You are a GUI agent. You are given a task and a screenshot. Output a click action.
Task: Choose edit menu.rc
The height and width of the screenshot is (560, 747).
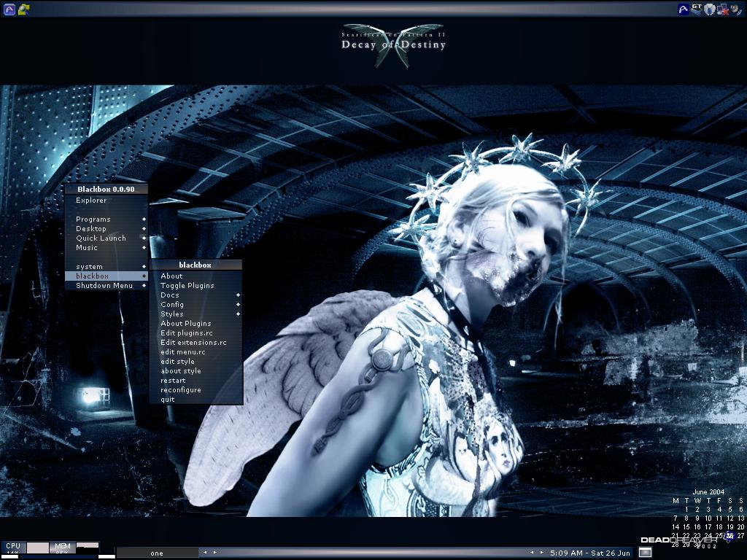(196, 352)
